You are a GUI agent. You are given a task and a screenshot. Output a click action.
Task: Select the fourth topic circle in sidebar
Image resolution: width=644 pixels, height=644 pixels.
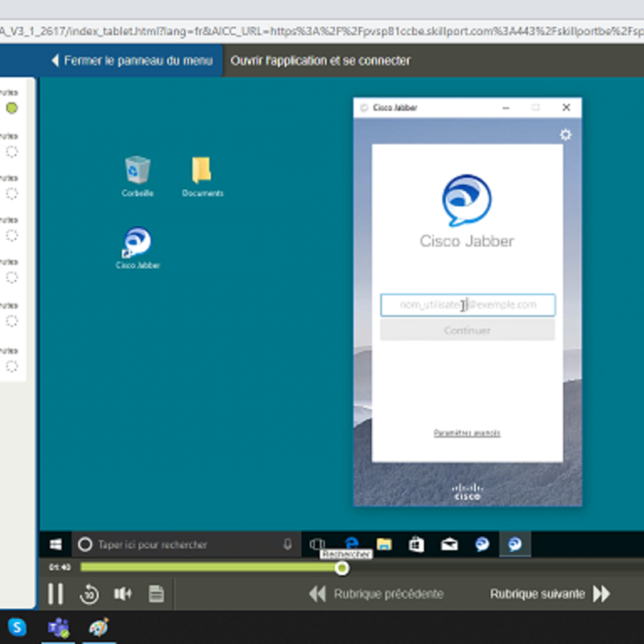coord(12,236)
